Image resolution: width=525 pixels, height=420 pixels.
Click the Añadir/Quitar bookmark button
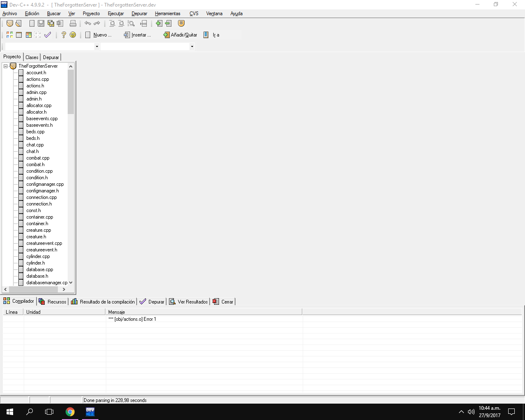pos(180,35)
